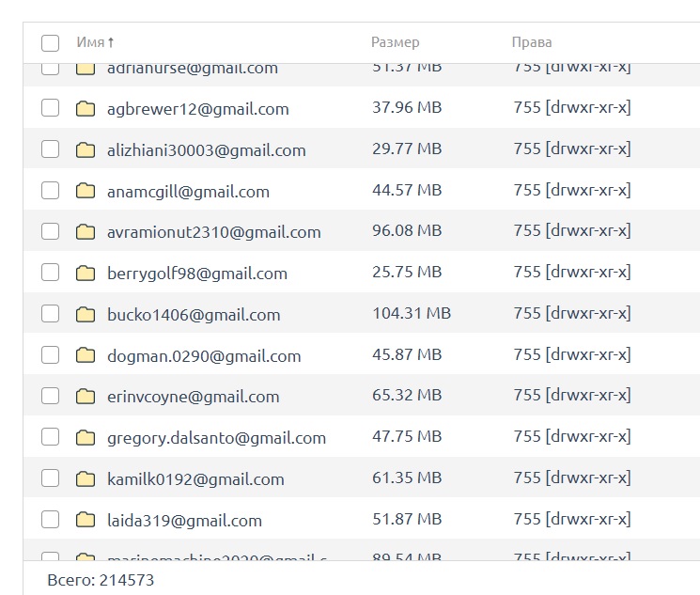
Task: Click the avramionut2310@gmail.com folder icon
Action: 86,232
